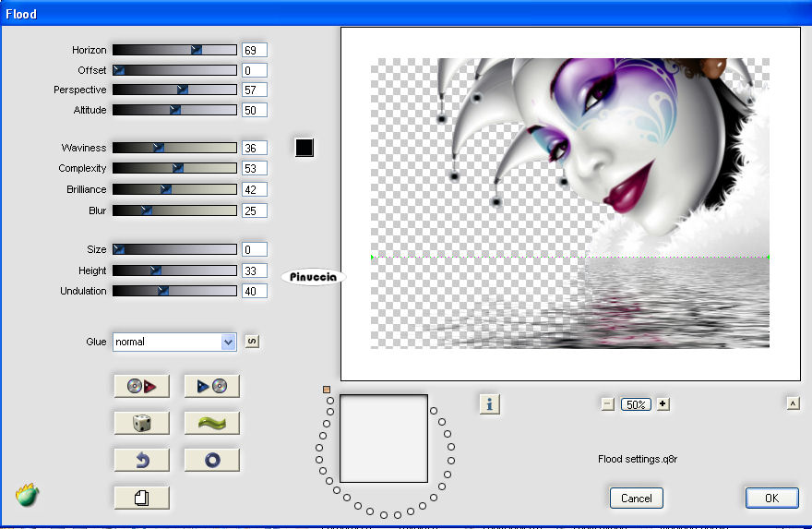Click the Size slider track
This screenshot has width=812, height=529.
[174, 249]
